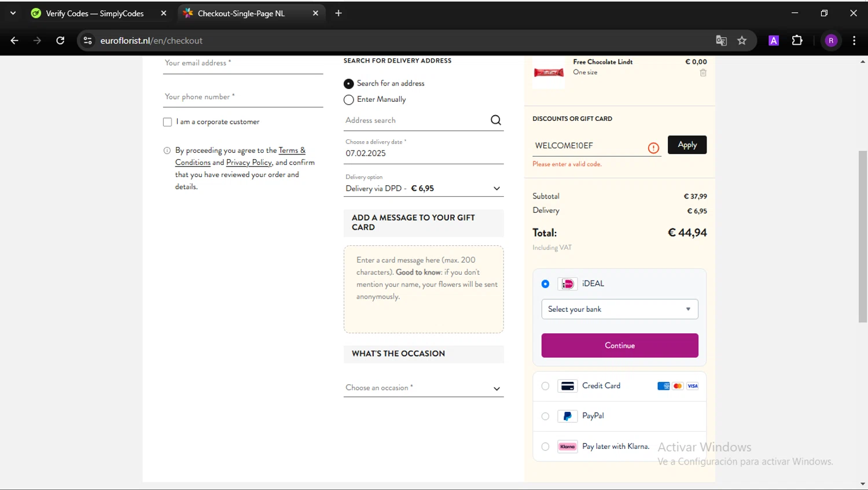Bookmark this page with the star icon
This screenshot has width=868, height=490.
point(742,40)
